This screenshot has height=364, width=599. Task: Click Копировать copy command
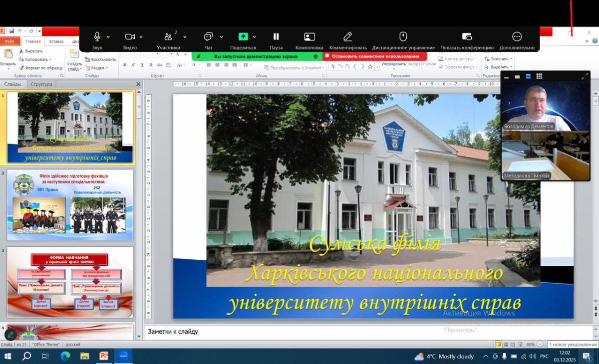(34, 59)
